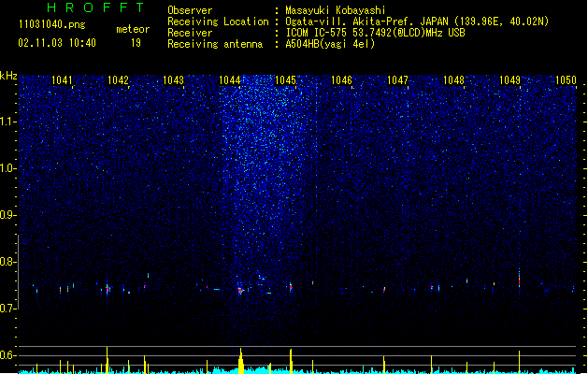Image resolution: width=588 pixels, height=374 pixels.
Task: Click the 1045 time marker
Action: pyautogui.click(x=285, y=80)
